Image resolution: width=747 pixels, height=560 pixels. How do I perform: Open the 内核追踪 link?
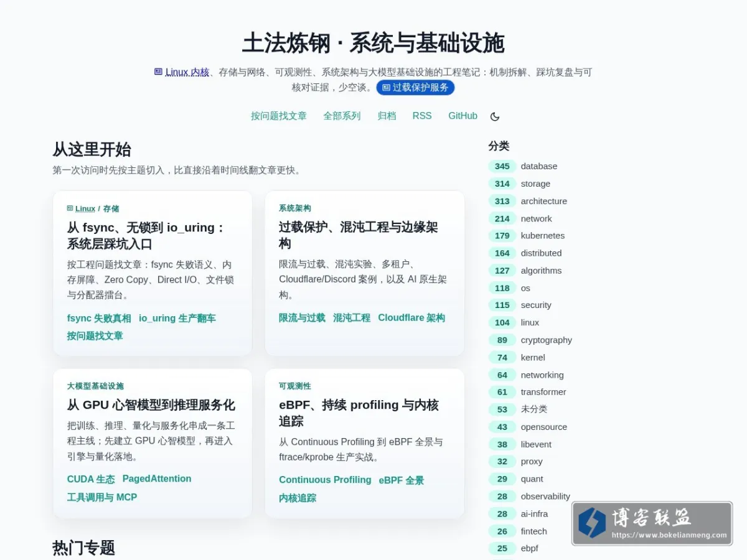(298, 498)
